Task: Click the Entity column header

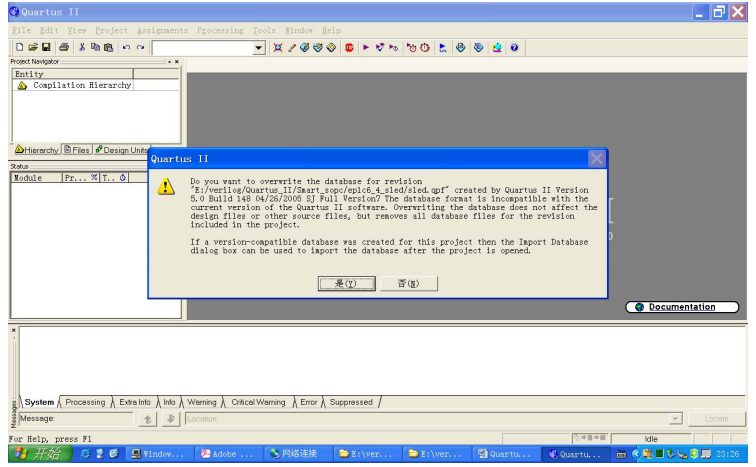Action: (x=72, y=74)
